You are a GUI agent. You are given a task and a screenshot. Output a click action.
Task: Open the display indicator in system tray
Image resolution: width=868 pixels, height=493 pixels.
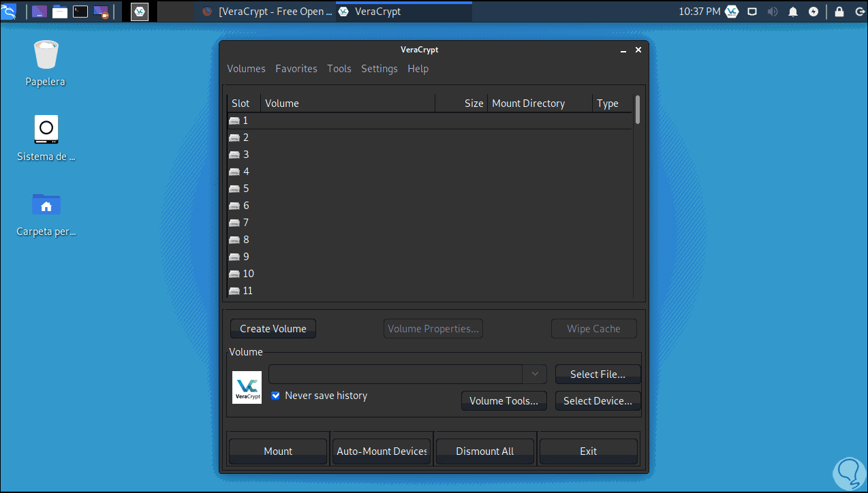[752, 12]
